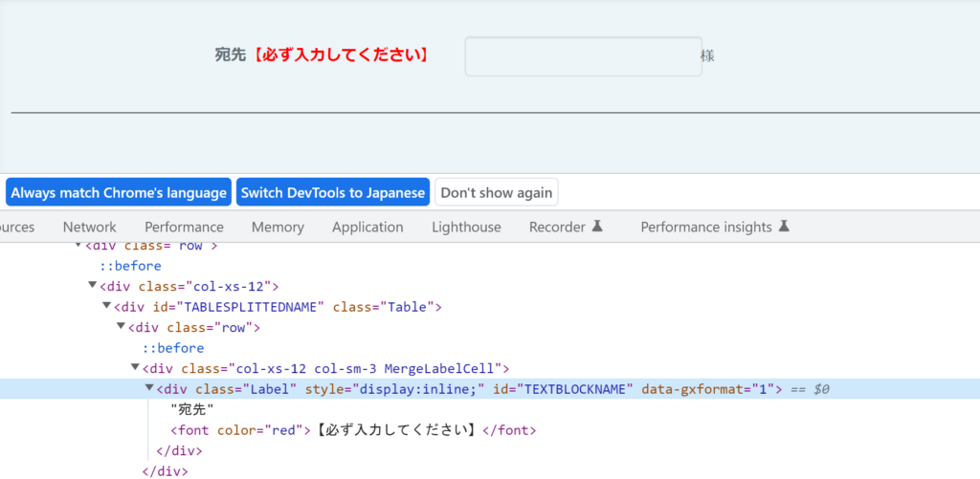Click the id="TABLESPLITTEDNAME" attribute

click(x=239, y=307)
